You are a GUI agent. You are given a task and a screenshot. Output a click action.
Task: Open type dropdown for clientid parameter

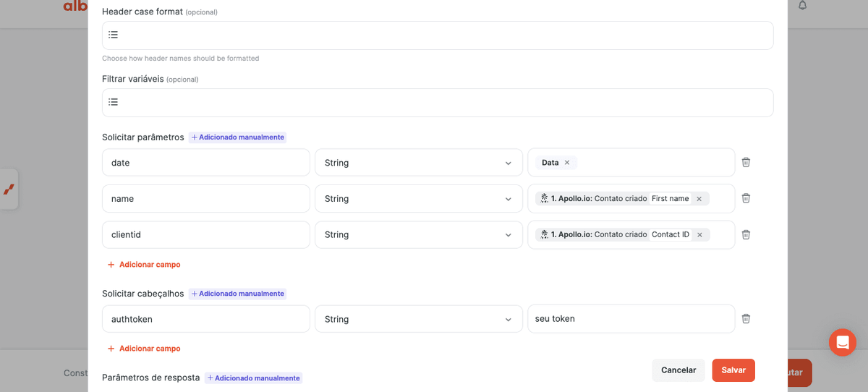419,235
